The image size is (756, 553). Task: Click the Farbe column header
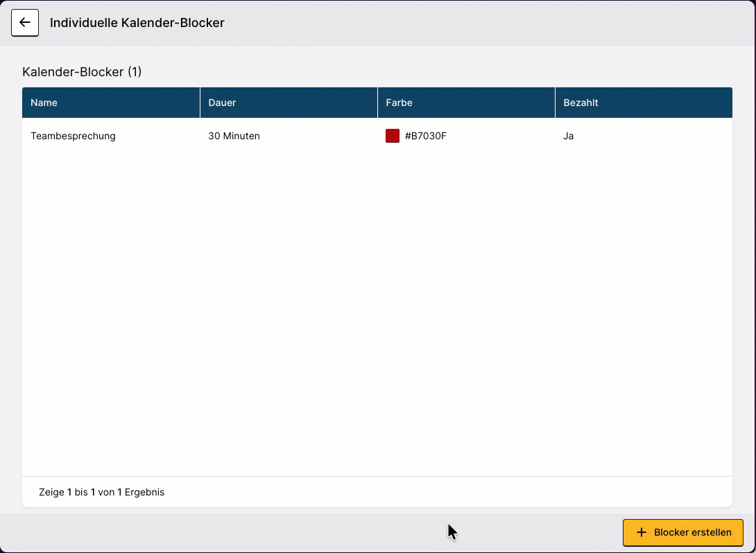point(399,102)
